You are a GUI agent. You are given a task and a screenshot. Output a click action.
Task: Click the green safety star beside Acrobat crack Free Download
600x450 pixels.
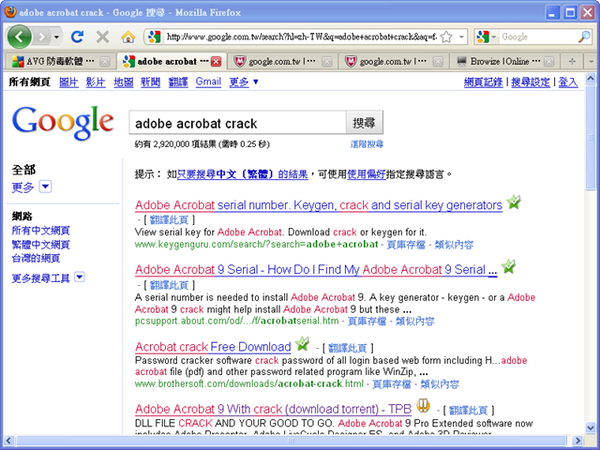[x=302, y=344]
